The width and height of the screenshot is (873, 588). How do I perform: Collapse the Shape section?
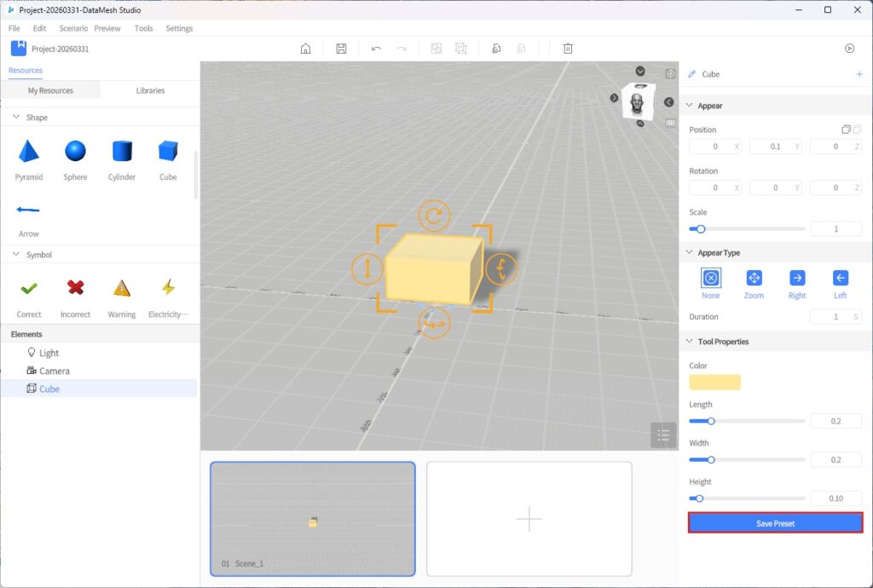pos(16,118)
